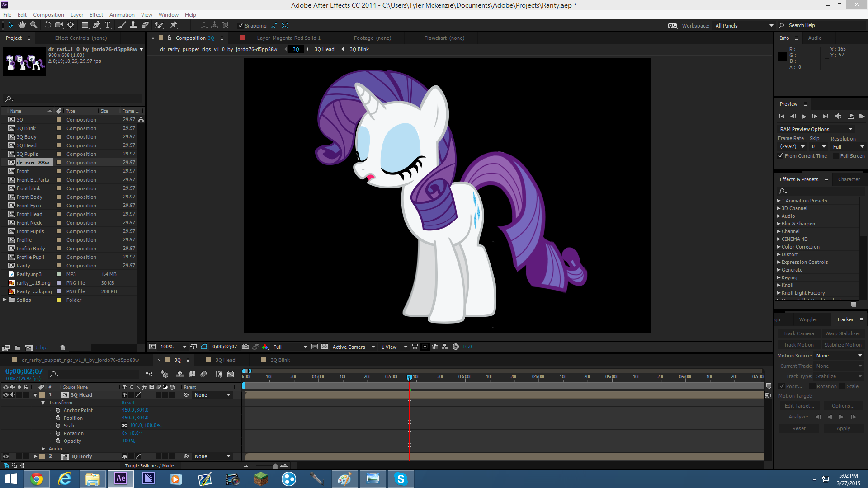This screenshot has height=488, width=868.
Task: Select the Zoom magnifier tool
Action: [33, 25]
